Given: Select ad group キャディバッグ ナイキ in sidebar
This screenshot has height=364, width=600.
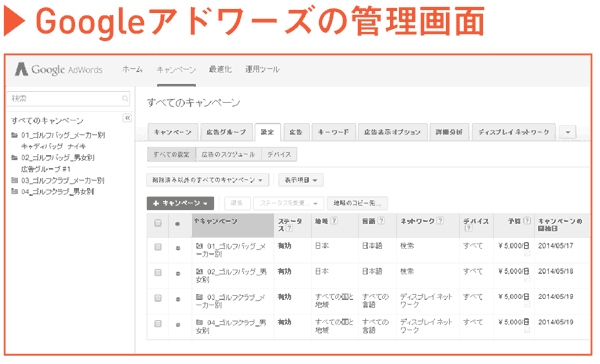Looking at the screenshot, I should 54,147.
